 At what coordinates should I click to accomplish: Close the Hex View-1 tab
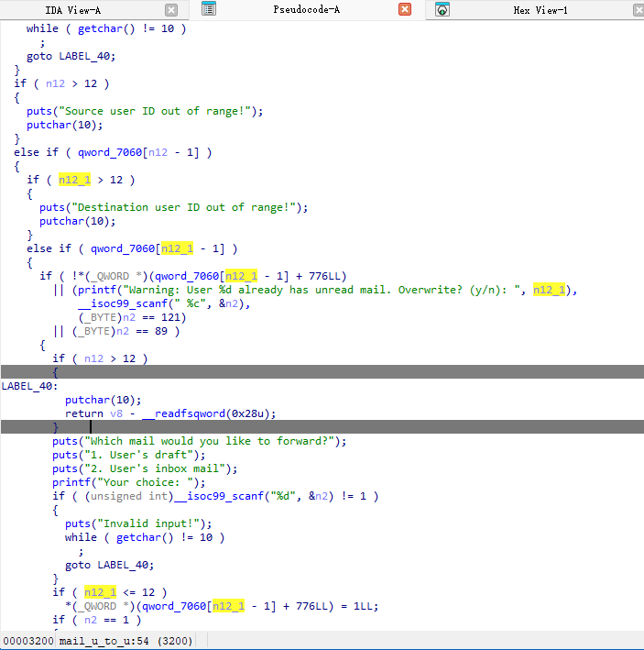tap(639, 10)
